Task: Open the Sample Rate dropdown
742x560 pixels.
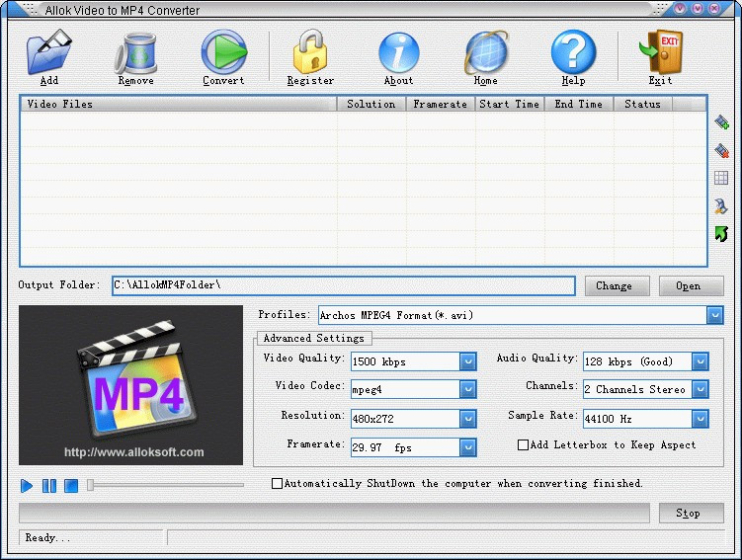Action: point(700,419)
